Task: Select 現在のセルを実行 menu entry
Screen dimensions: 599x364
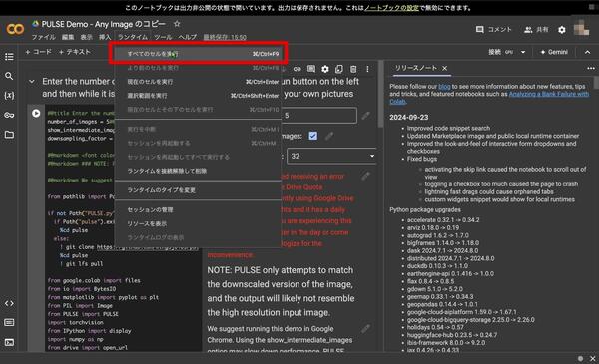Action: (198, 82)
